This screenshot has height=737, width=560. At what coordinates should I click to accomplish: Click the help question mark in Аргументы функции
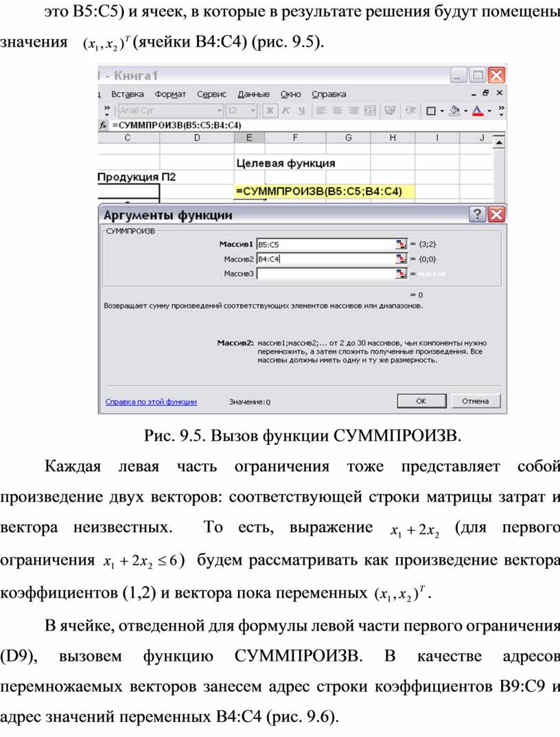[478, 214]
